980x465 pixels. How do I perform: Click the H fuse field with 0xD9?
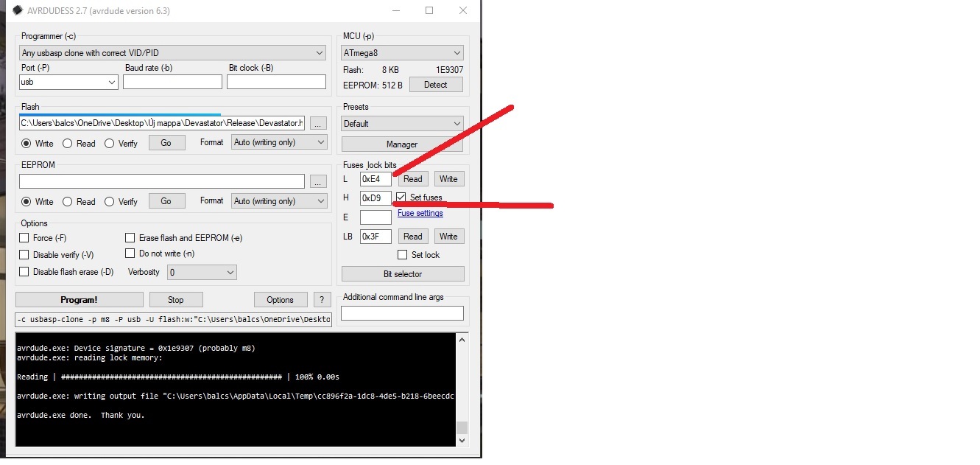[376, 198]
